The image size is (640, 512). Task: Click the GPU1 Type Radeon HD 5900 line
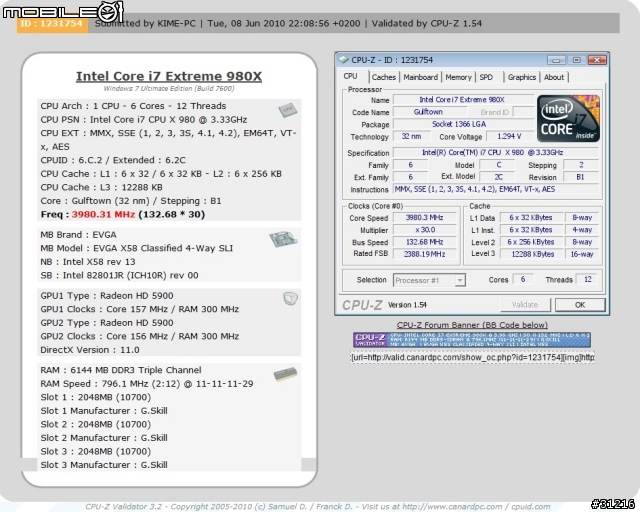[107, 296]
